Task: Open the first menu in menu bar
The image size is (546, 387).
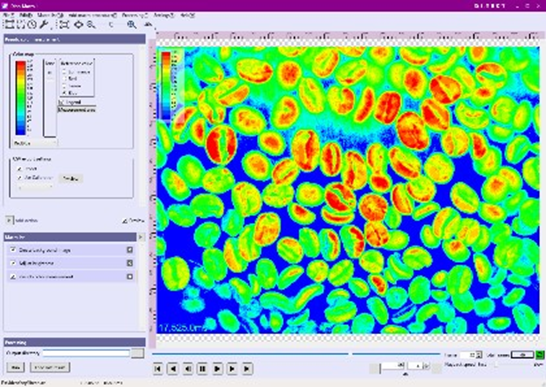Action: tap(8, 15)
